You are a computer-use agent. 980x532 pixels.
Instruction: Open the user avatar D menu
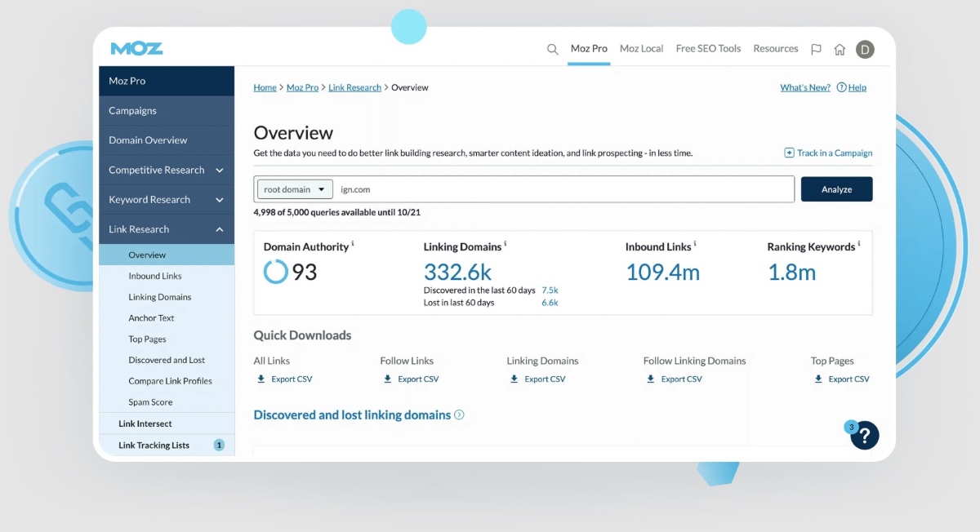[x=865, y=49]
